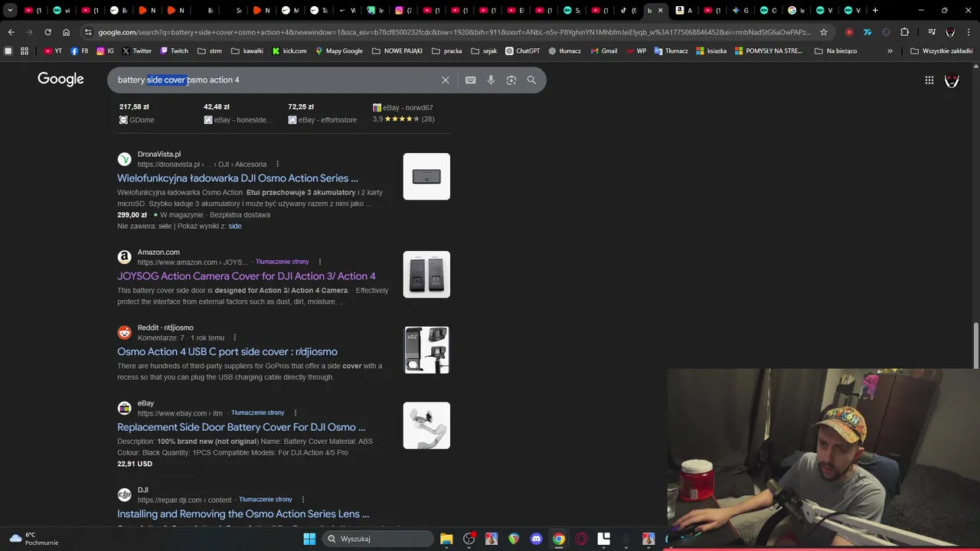Open the eBay side door thumbnail
The height and width of the screenshot is (551, 980).
(426, 425)
